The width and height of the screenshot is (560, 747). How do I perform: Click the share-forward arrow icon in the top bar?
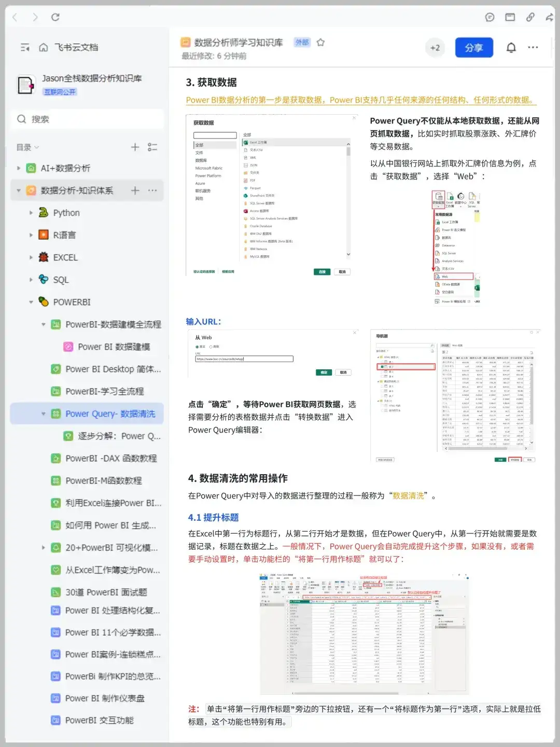550,17
